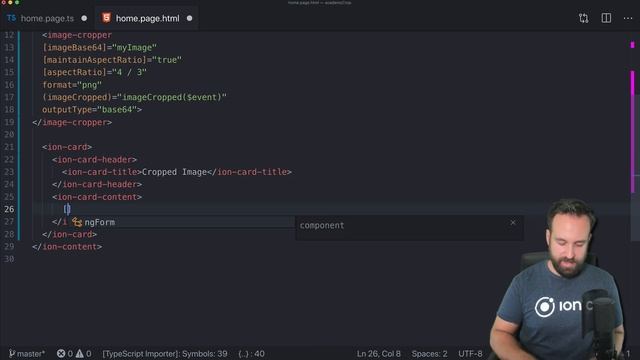Change the UTF-8 encoding setting

[470, 353]
